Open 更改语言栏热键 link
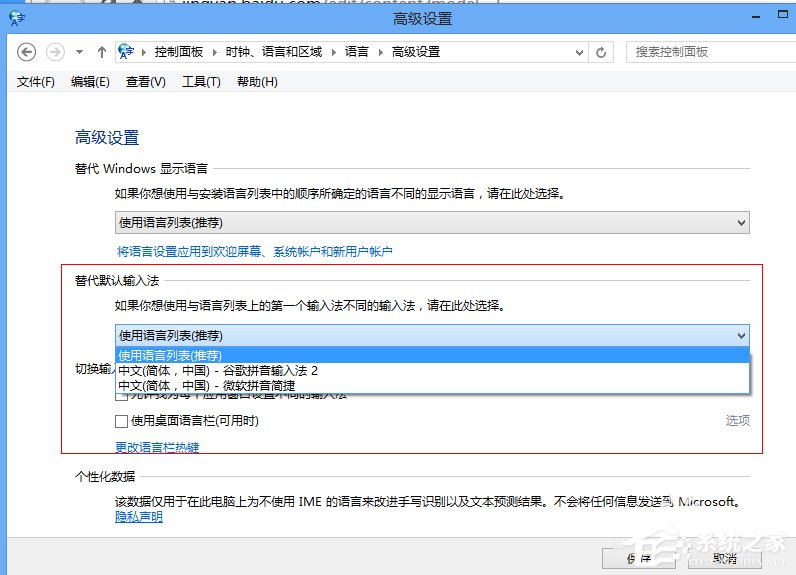This screenshot has height=575, width=796. click(158, 447)
